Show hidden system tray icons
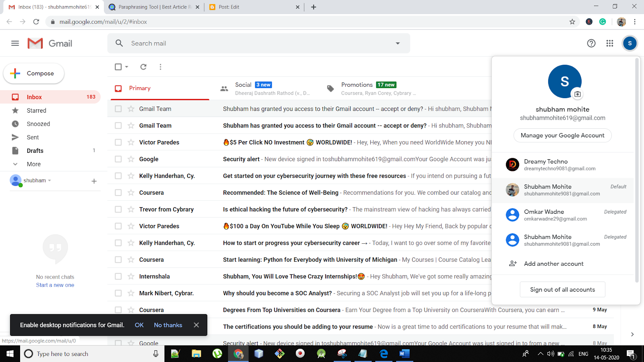This screenshot has height=362, width=644. 540,354
